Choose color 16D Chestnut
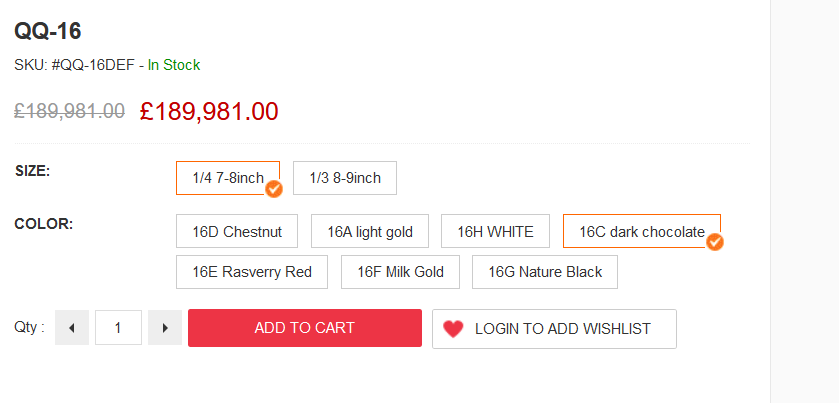Viewport: 839px width, 403px height. 237,231
